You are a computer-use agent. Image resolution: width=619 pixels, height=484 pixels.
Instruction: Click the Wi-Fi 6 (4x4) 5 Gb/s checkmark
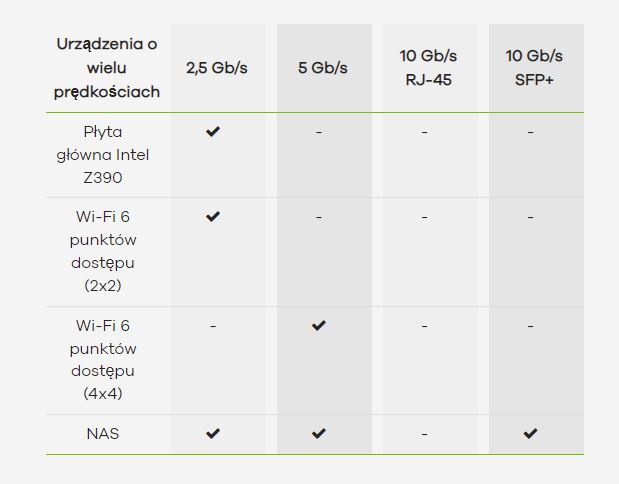click(x=319, y=325)
